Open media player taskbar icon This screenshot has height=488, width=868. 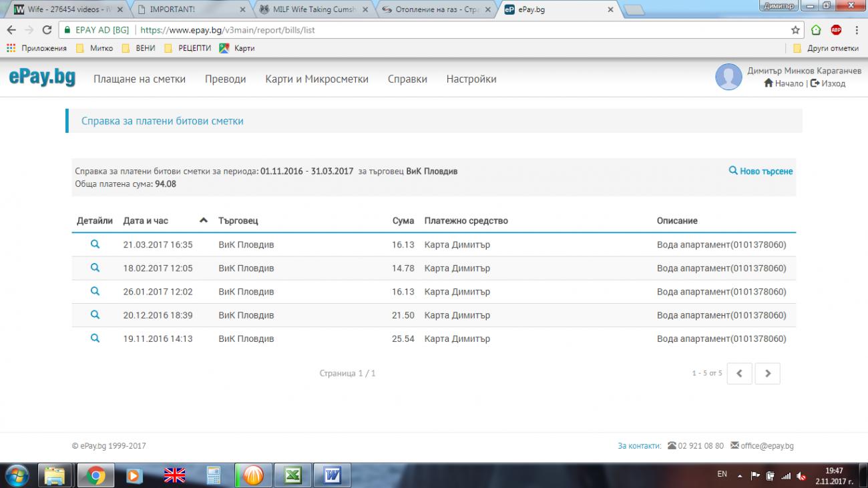134,475
